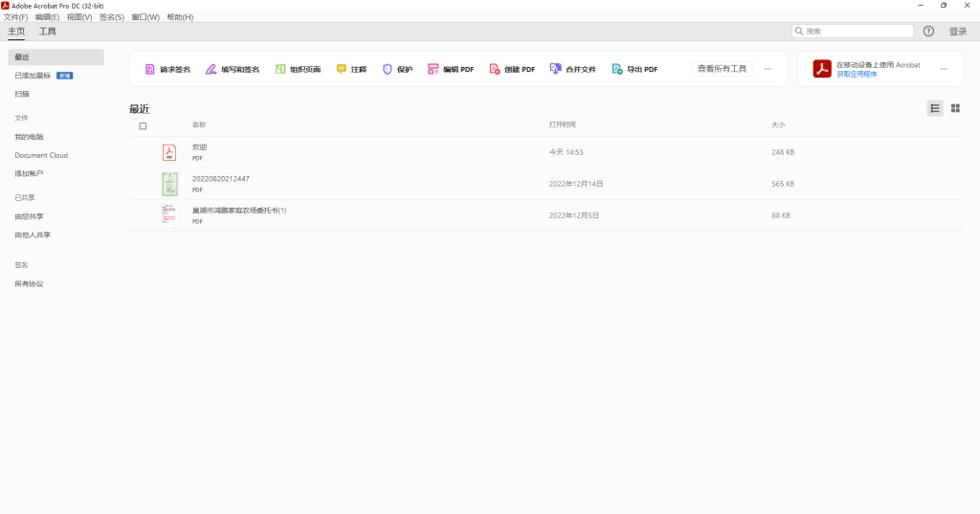Click the 查看所有工具 button
Viewport: 980px width, 514px height.
722,69
